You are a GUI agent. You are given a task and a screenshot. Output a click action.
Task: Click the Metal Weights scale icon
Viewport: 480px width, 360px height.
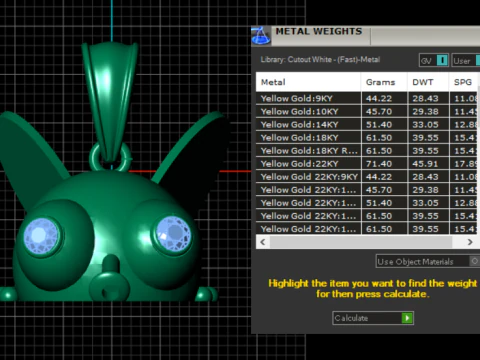click(261, 36)
